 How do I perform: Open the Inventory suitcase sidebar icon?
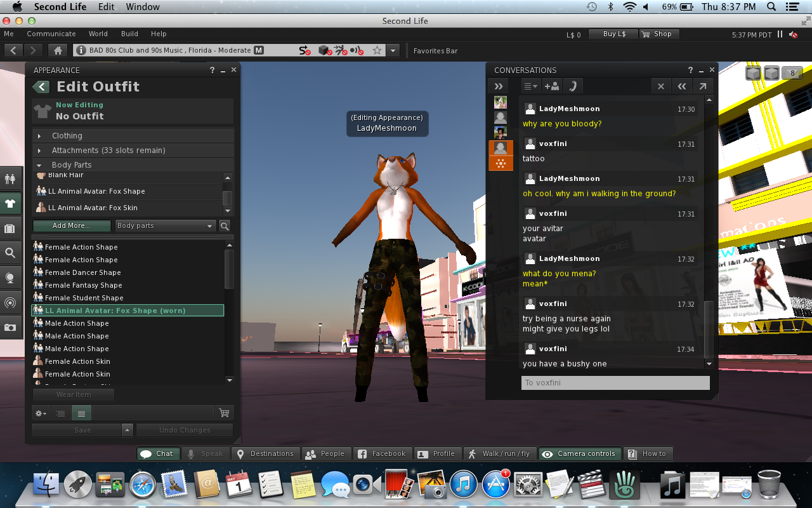tap(10, 229)
